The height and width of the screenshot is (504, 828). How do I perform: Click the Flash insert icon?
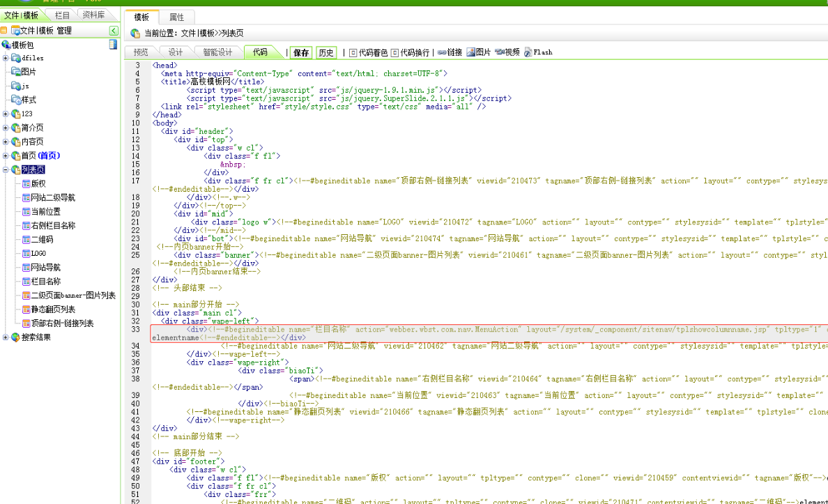pyautogui.click(x=528, y=52)
